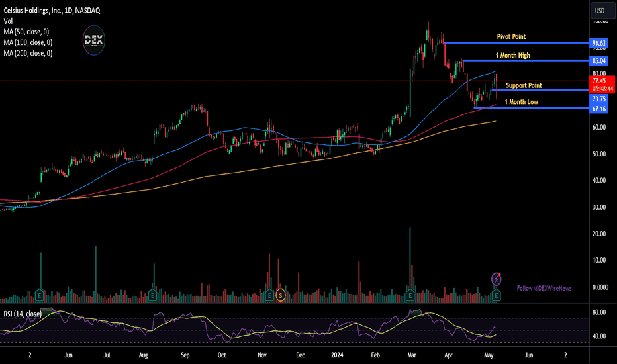Open the stock split S marker
Screen dimensions: 617x364
click(281, 295)
